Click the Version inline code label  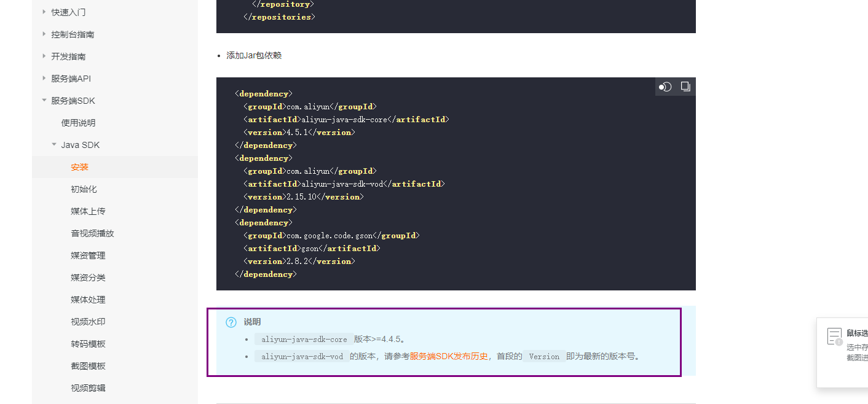(544, 356)
